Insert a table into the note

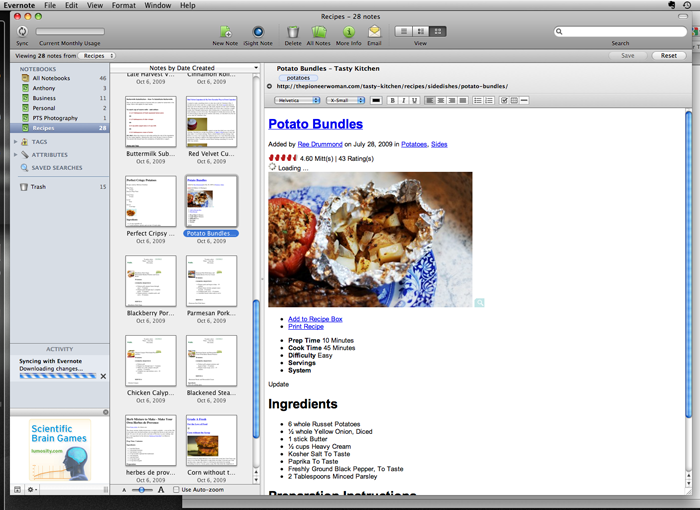click(514, 100)
